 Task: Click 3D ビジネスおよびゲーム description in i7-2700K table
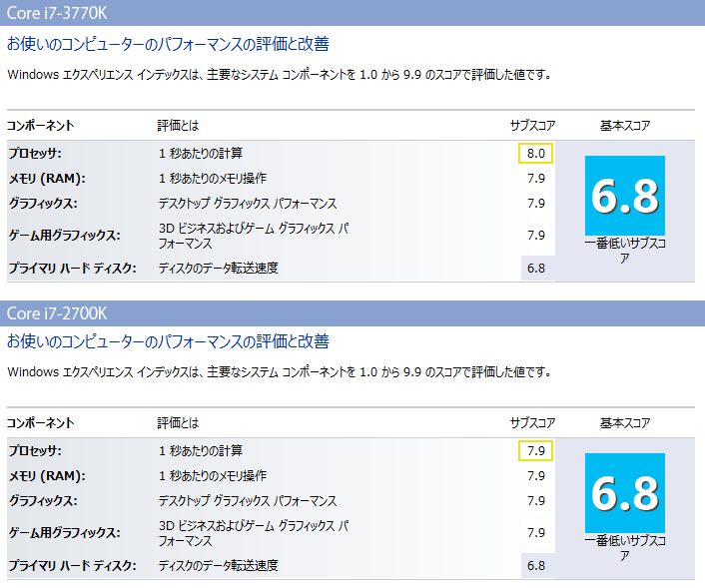coord(254,533)
